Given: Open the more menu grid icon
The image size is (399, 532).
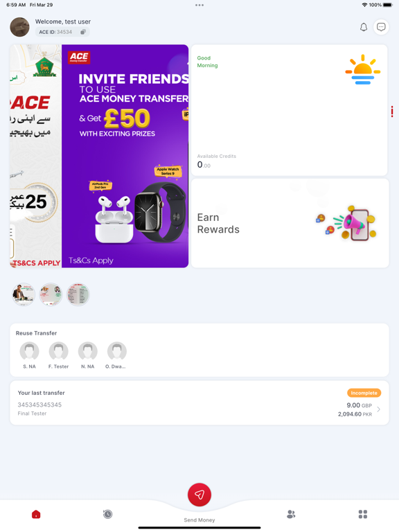Looking at the screenshot, I should 363,515.
